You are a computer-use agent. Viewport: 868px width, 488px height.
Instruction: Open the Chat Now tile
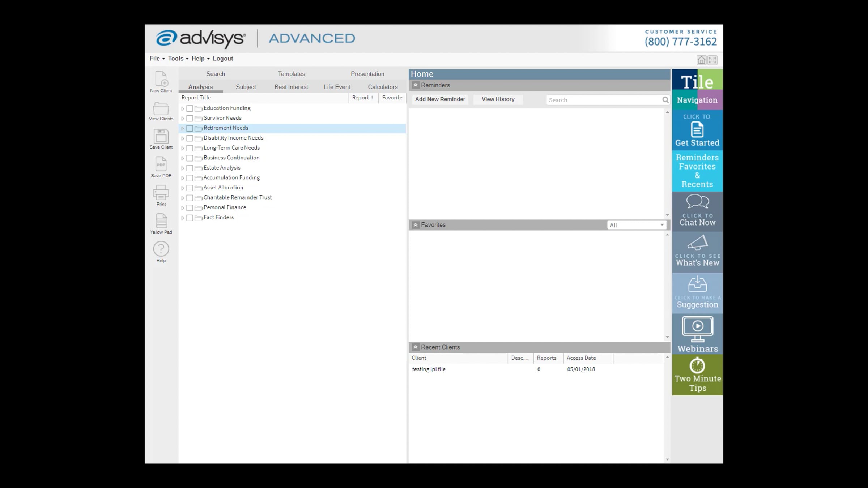click(x=697, y=211)
